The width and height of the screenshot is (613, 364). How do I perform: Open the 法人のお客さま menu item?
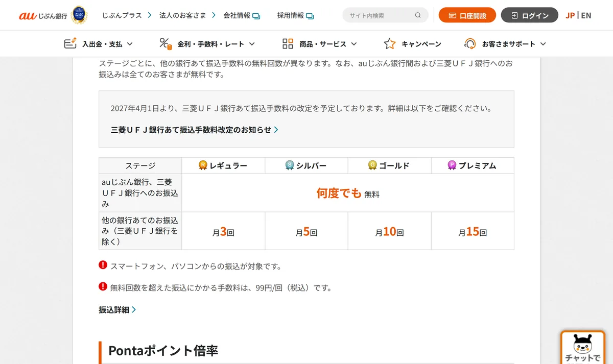click(x=182, y=15)
